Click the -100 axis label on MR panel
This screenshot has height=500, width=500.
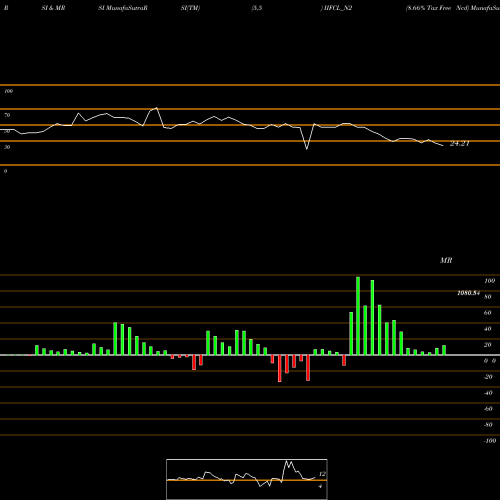point(490,441)
